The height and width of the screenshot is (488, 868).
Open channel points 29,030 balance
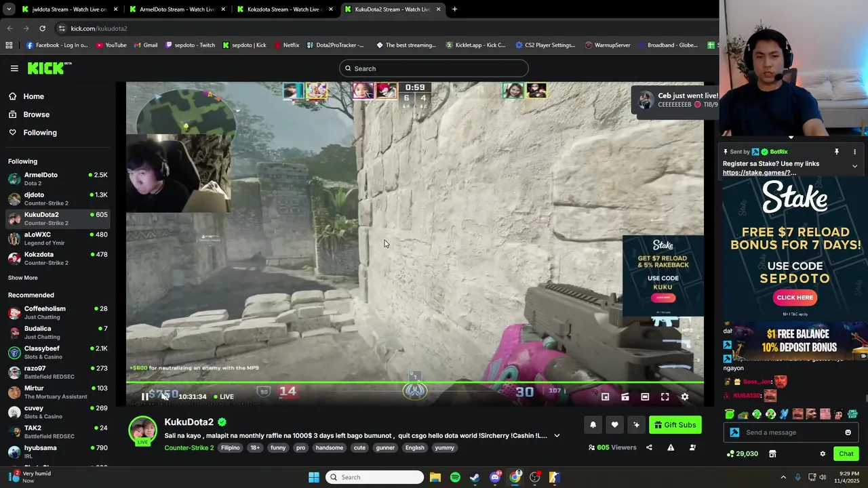click(x=742, y=453)
